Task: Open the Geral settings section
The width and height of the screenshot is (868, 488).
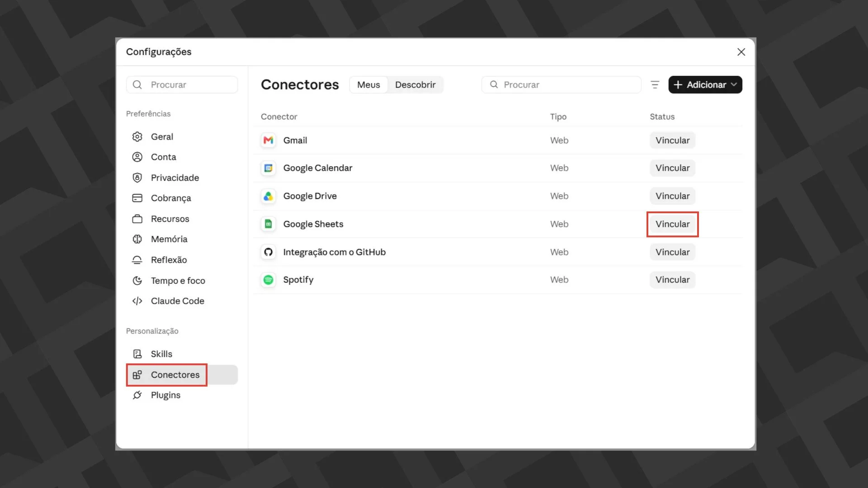Action: (x=182, y=136)
